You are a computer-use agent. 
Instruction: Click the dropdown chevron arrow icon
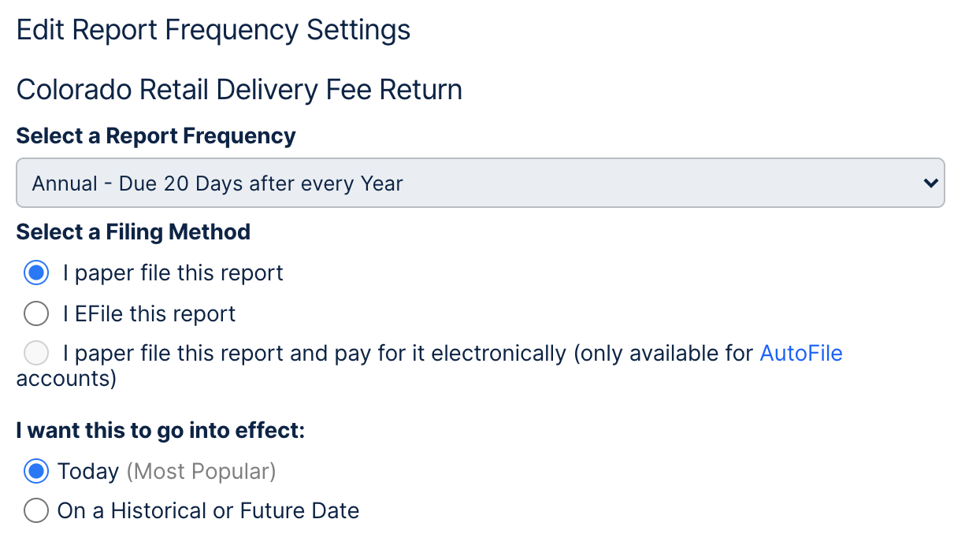[930, 184]
